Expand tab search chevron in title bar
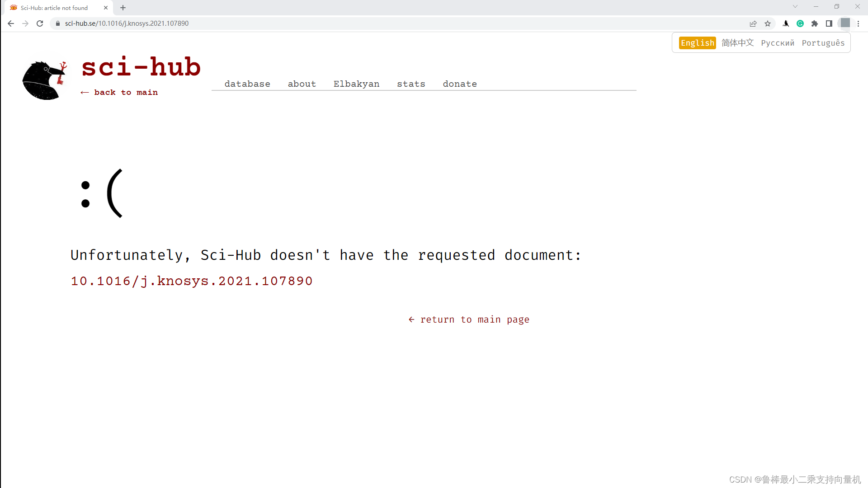 click(x=795, y=7)
